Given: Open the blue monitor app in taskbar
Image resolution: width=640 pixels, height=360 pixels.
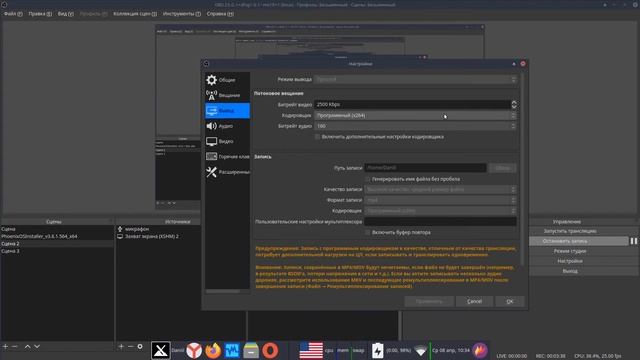Looking at the screenshot, I should tap(232, 350).
